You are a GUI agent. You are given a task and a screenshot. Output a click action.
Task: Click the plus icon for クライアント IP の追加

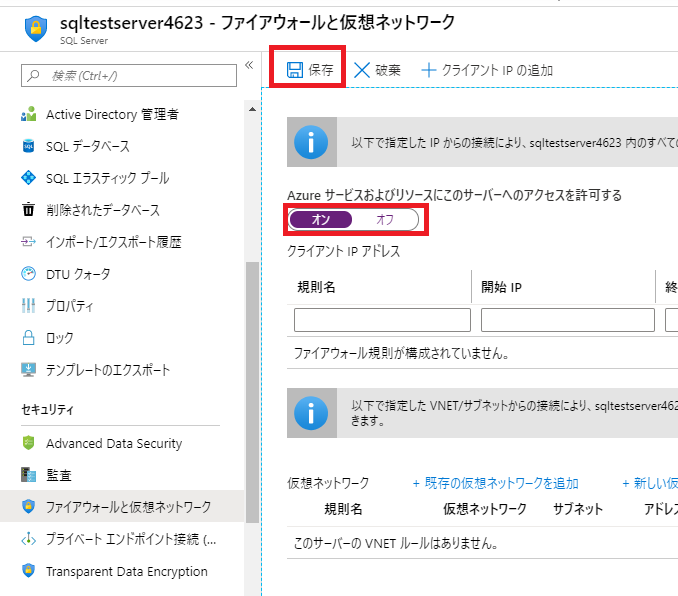[429, 70]
